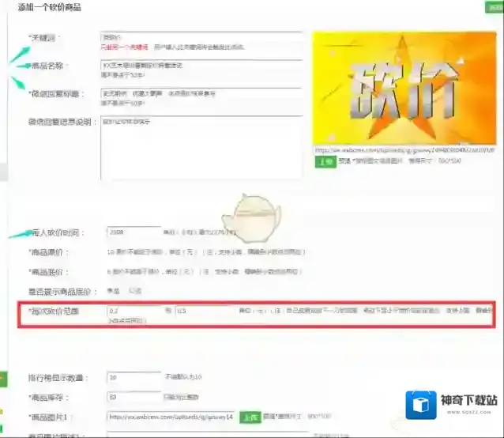The image size is (504, 438).
Task: Click the 每人砍价时间 input field
Action: tap(134, 232)
